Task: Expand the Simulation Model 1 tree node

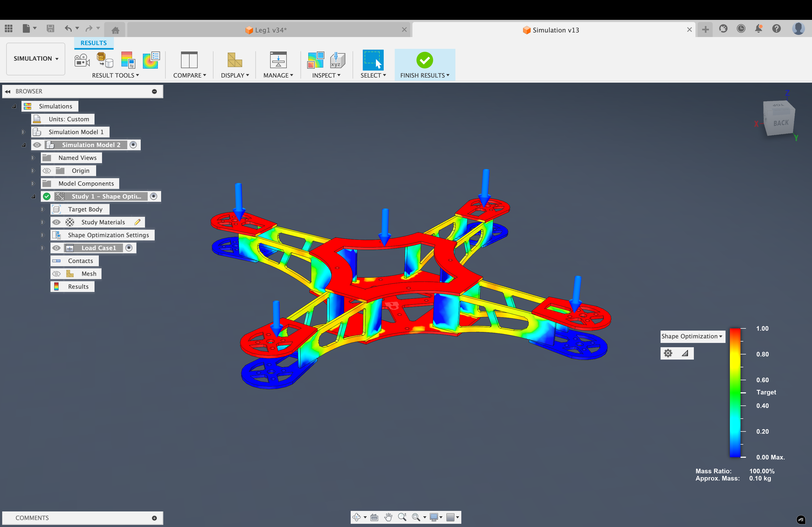Action: point(24,132)
